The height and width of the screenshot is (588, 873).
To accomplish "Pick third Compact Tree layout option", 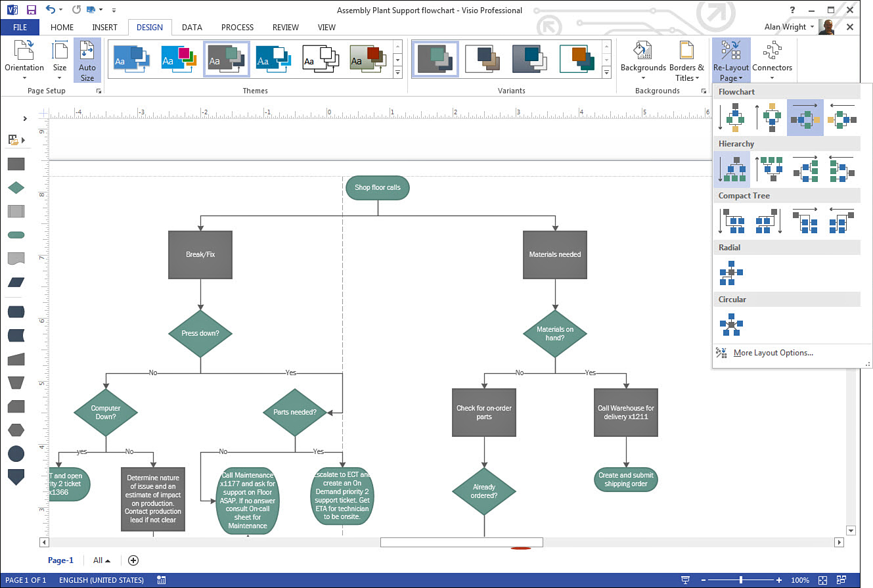I will click(805, 221).
